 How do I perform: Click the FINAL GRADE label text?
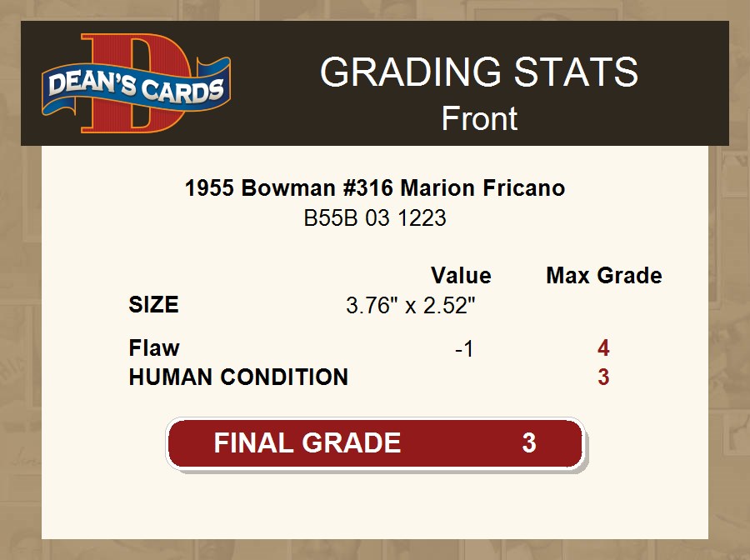click(x=307, y=442)
